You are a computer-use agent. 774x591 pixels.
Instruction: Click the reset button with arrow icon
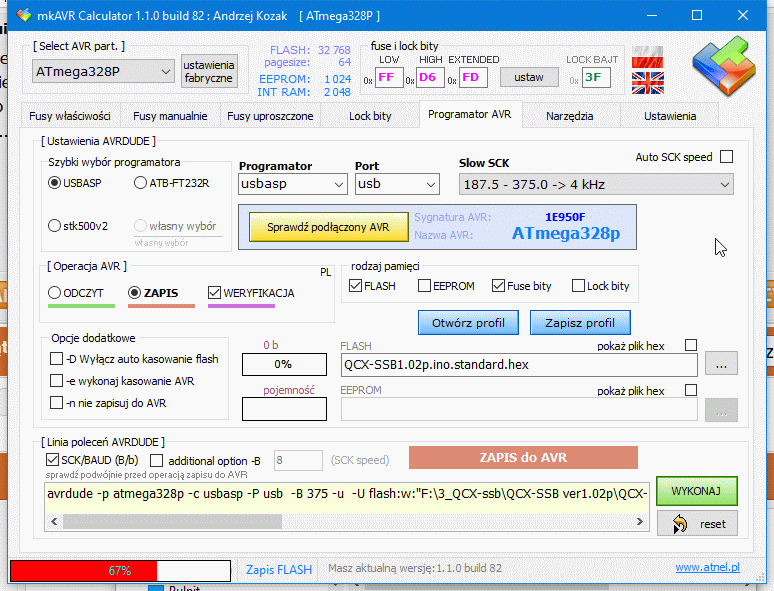click(x=697, y=523)
